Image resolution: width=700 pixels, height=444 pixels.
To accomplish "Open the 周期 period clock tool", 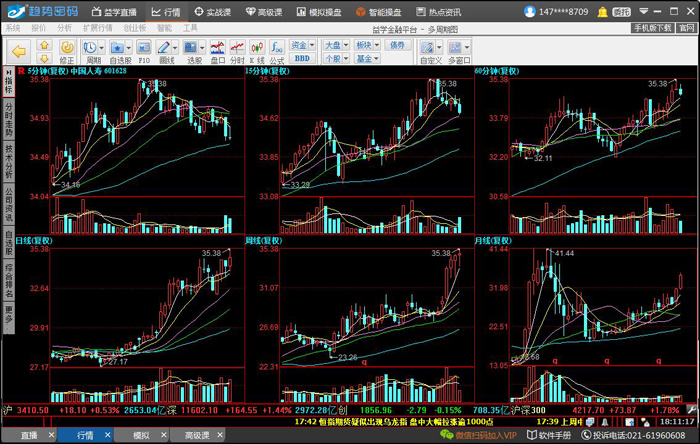I will 89,47.
